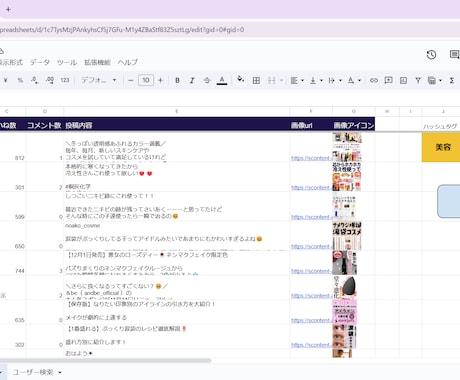Image resolution: width=460 pixels, height=380 pixels.
Task: Open the font family dropdown
Action: (x=99, y=80)
